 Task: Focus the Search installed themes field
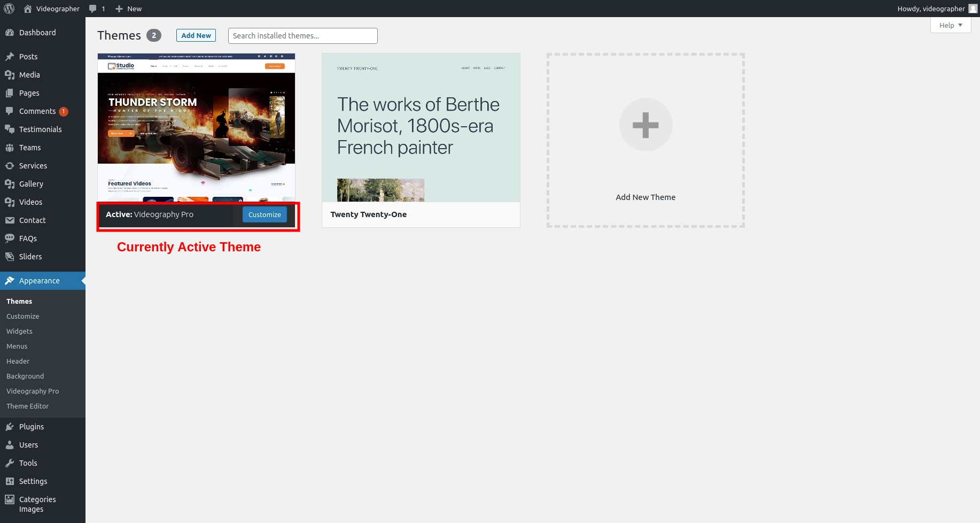pos(302,36)
